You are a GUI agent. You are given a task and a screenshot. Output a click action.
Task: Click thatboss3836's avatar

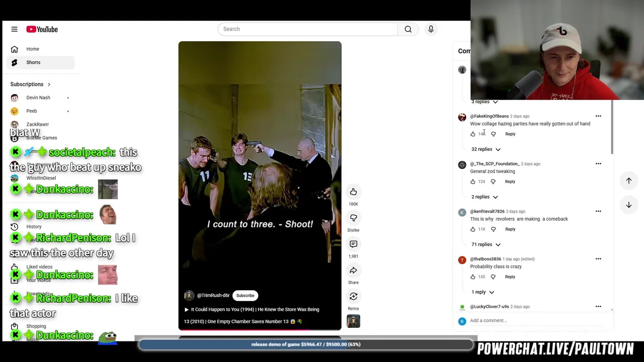pos(462,260)
